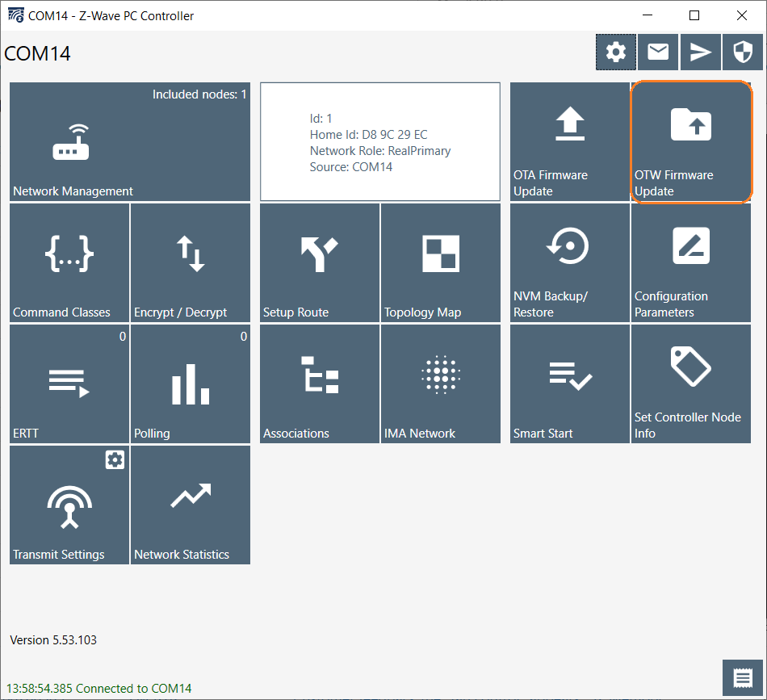The height and width of the screenshot is (700, 767).
Task: Open the Polling tile
Action: (x=191, y=384)
